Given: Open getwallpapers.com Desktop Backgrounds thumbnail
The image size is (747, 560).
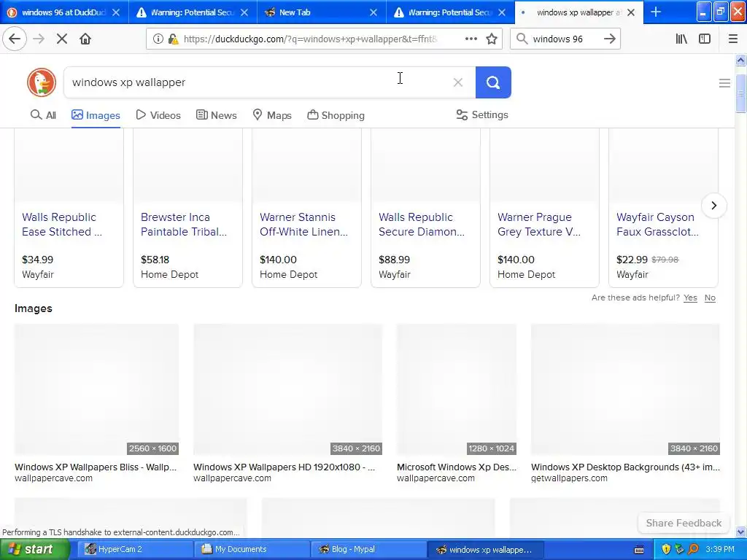Looking at the screenshot, I should [x=625, y=389].
